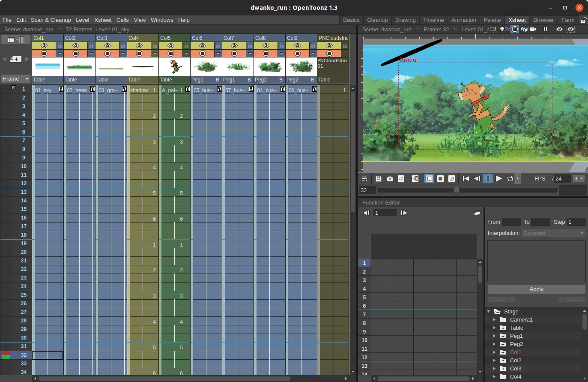Lock column Col3
The height and width of the screenshot is (382, 588).
(123, 46)
